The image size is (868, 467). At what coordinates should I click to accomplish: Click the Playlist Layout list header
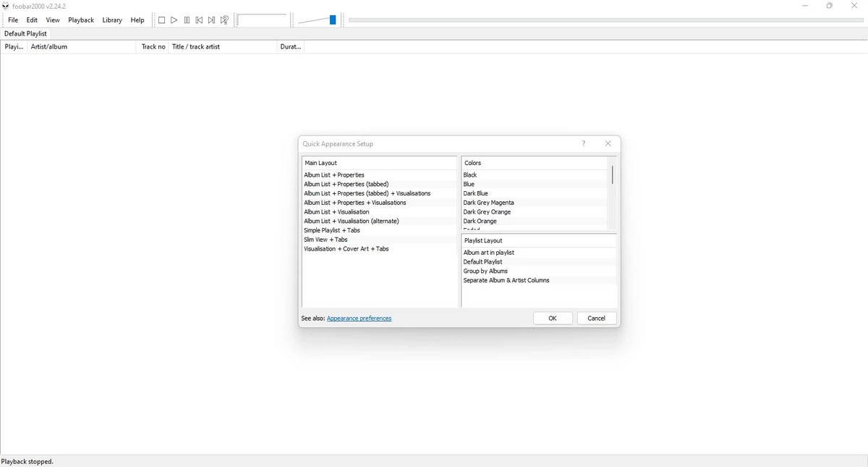[539, 240]
